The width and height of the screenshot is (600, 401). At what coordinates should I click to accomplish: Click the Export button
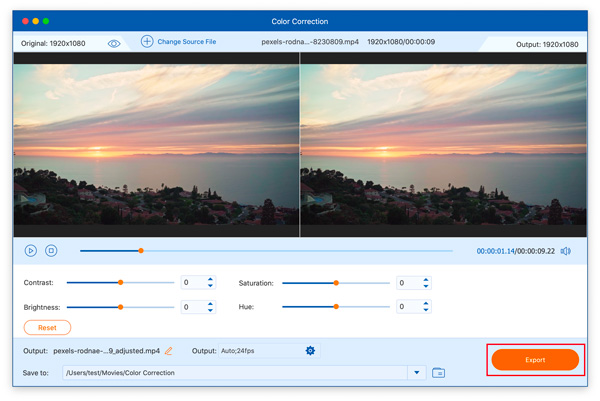535,360
